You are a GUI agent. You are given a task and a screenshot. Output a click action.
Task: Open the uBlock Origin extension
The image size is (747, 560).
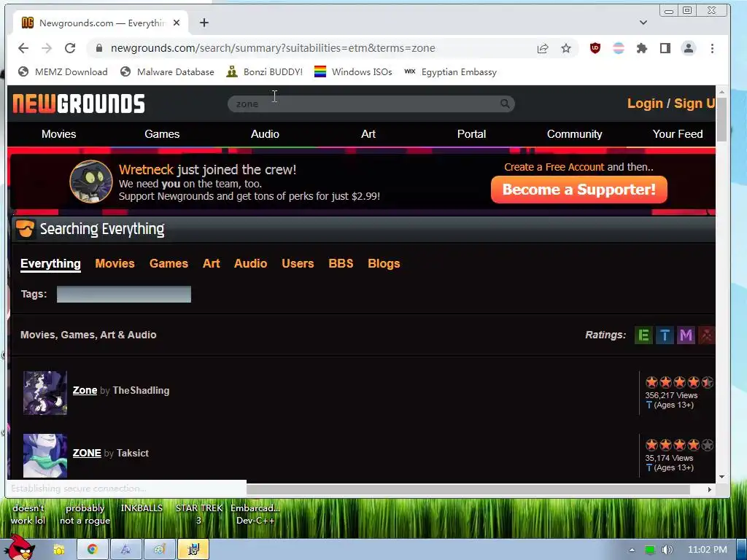pyautogui.click(x=595, y=48)
